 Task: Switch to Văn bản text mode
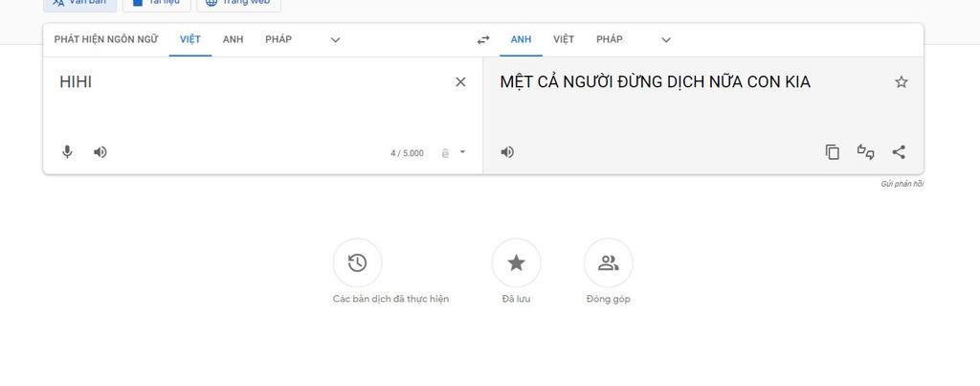pos(80,3)
